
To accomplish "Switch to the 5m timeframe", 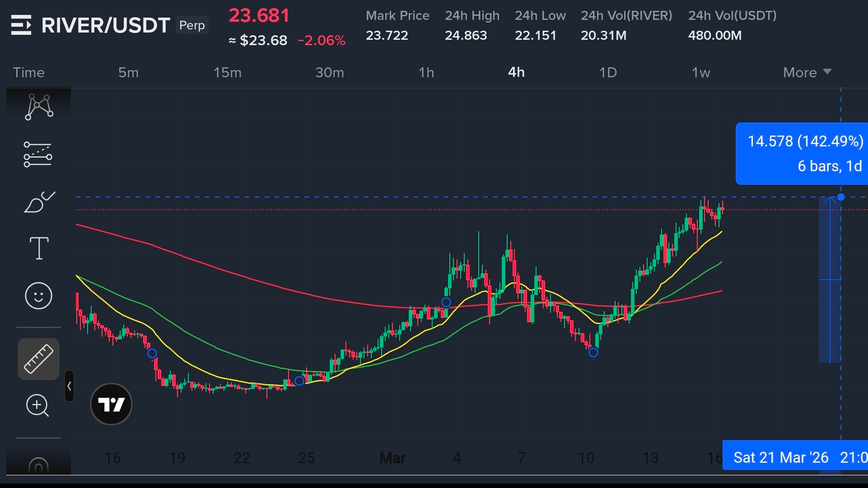I will pyautogui.click(x=128, y=72).
